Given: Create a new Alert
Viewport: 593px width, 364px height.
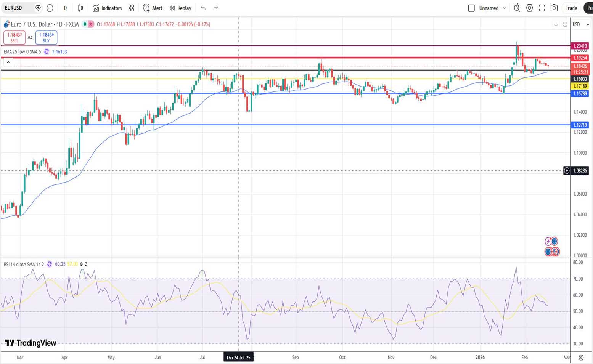Looking at the screenshot, I should click(153, 8).
